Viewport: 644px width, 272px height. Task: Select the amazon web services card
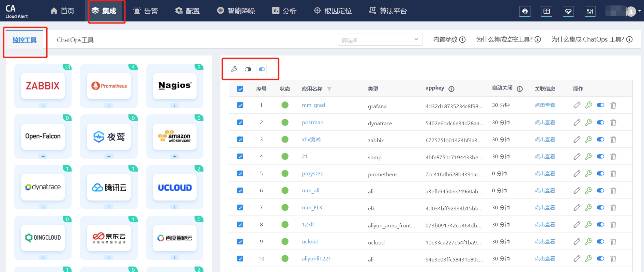coord(175,137)
